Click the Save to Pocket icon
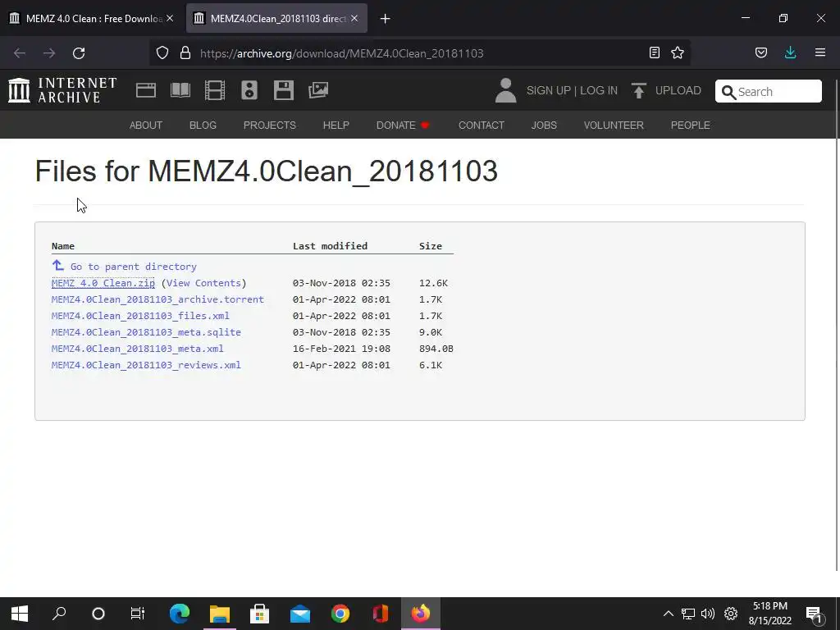This screenshot has width=840, height=630. click(760, 52)
